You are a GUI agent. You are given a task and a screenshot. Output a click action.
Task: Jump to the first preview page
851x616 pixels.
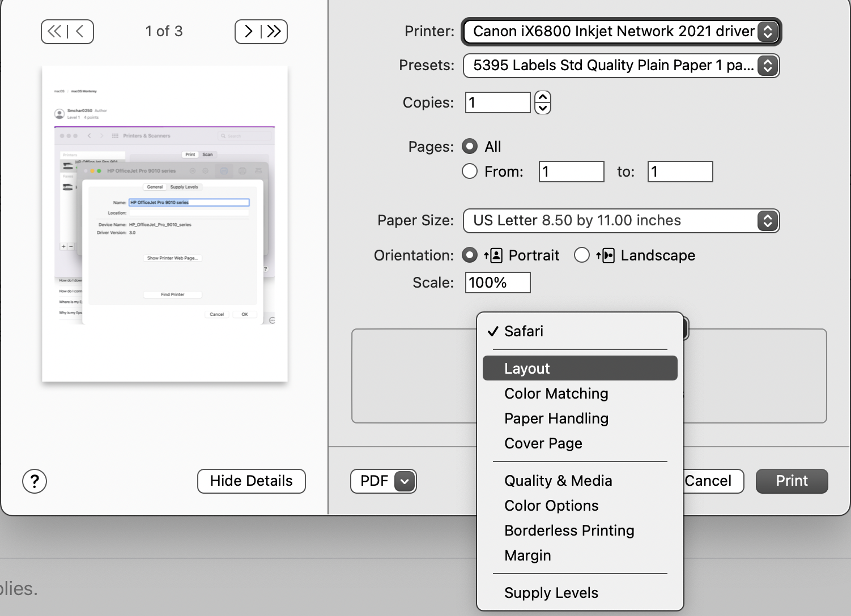pos(55,32)
